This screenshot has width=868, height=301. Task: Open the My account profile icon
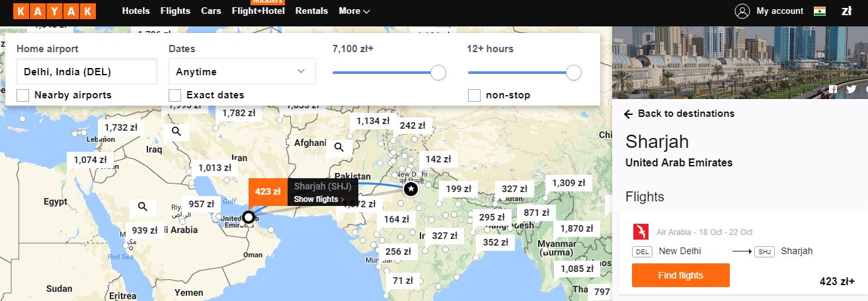742,11
